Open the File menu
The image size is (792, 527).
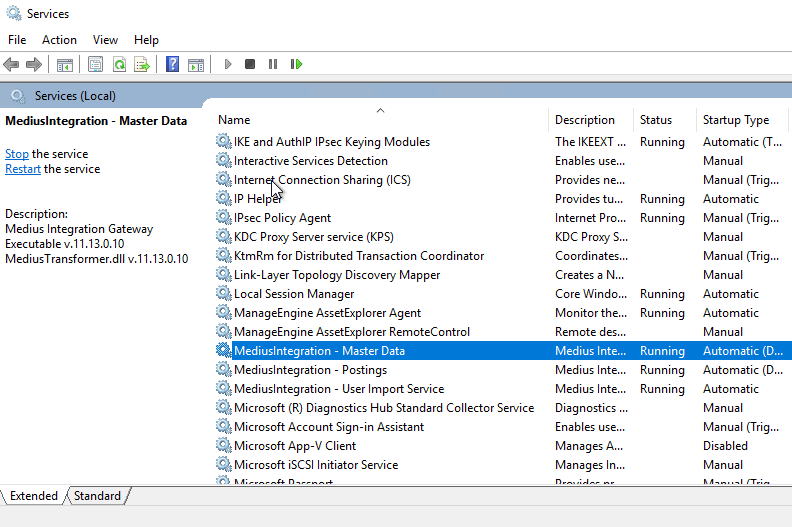(17, 39)
